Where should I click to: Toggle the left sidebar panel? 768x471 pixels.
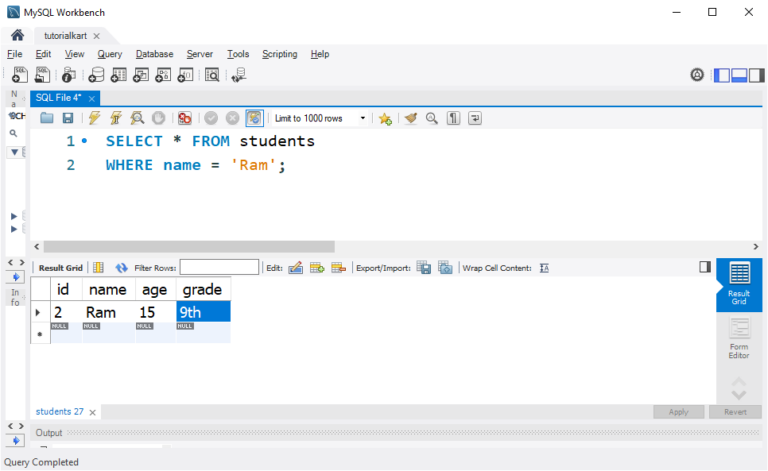[x=722, y=75]
